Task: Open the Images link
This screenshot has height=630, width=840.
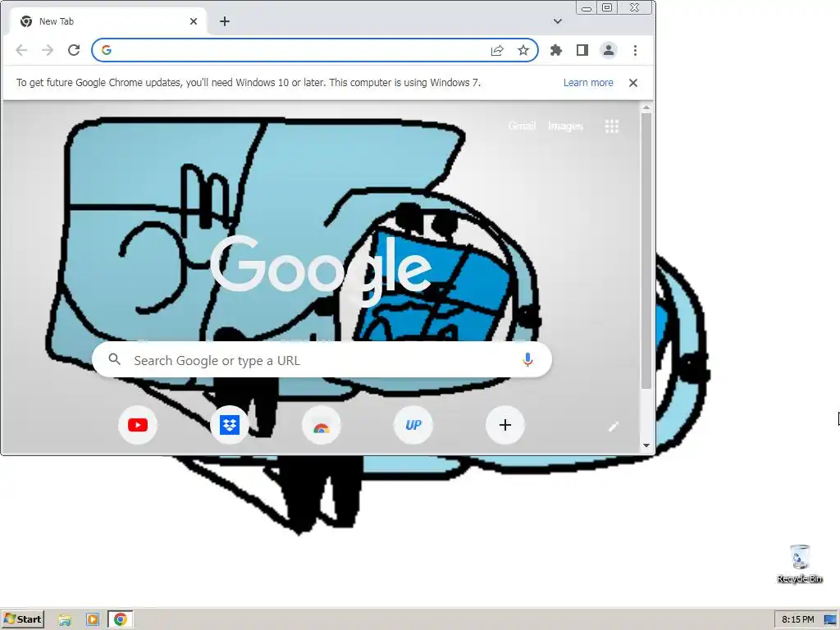Action: [565, 126]
